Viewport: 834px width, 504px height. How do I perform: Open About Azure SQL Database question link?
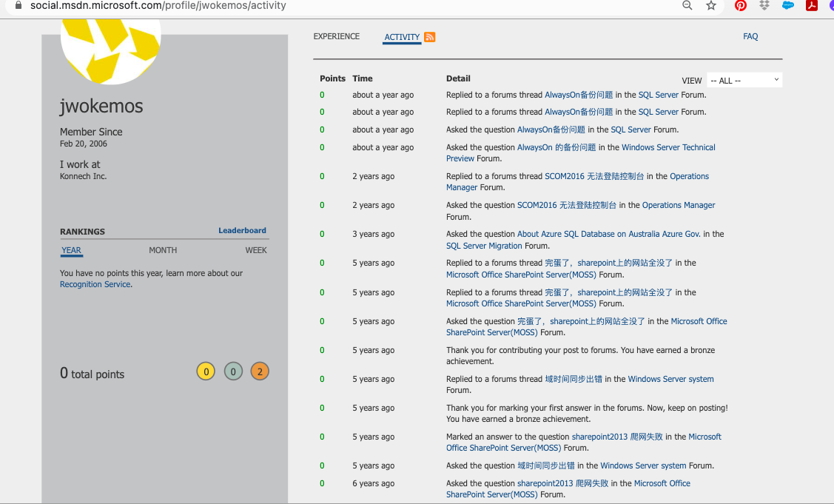(x=609, y=234)
